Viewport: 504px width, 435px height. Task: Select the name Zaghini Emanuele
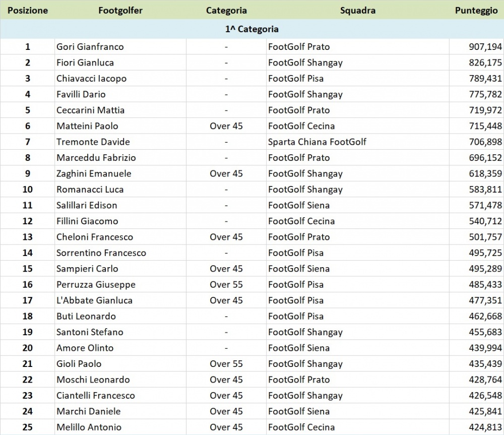pos(94,173)
